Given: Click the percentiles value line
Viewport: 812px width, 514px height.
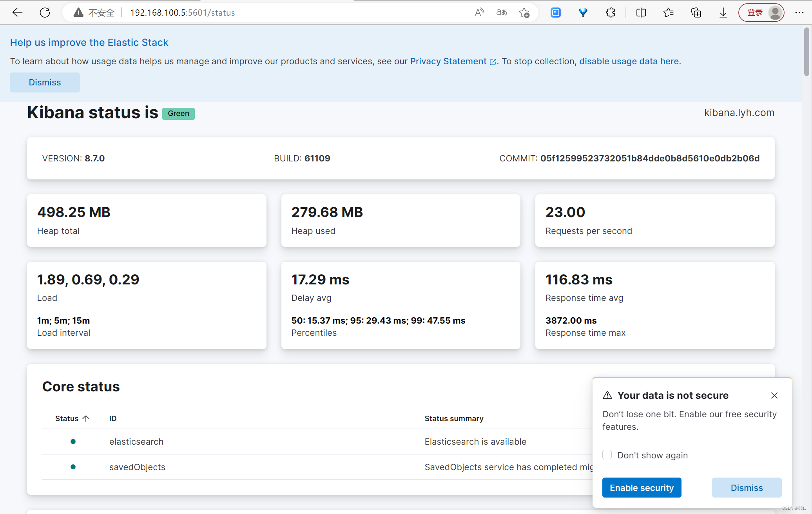Looking at the screenshot, I should pos(378,320).
